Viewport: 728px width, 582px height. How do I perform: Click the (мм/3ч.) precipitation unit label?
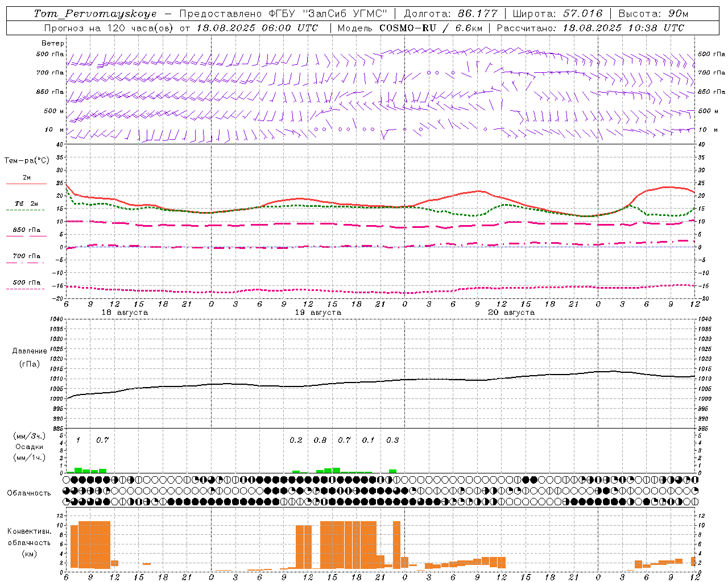click(x=30, y=436)
